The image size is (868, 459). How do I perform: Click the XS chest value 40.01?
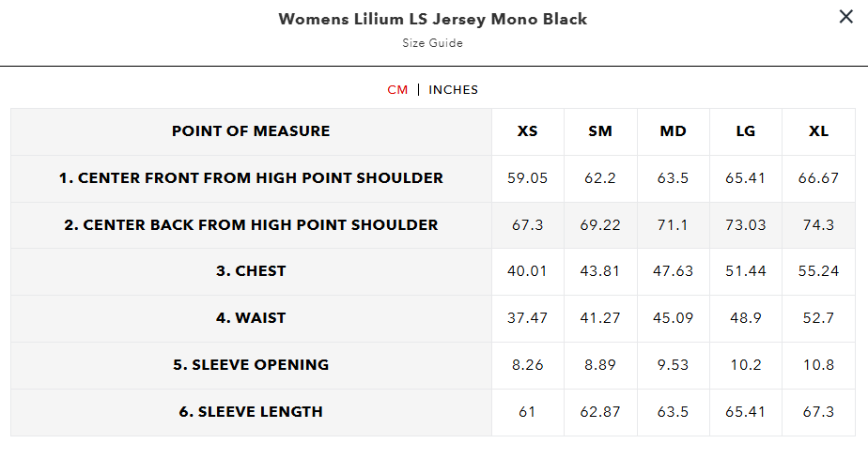(x=527, y=271)
